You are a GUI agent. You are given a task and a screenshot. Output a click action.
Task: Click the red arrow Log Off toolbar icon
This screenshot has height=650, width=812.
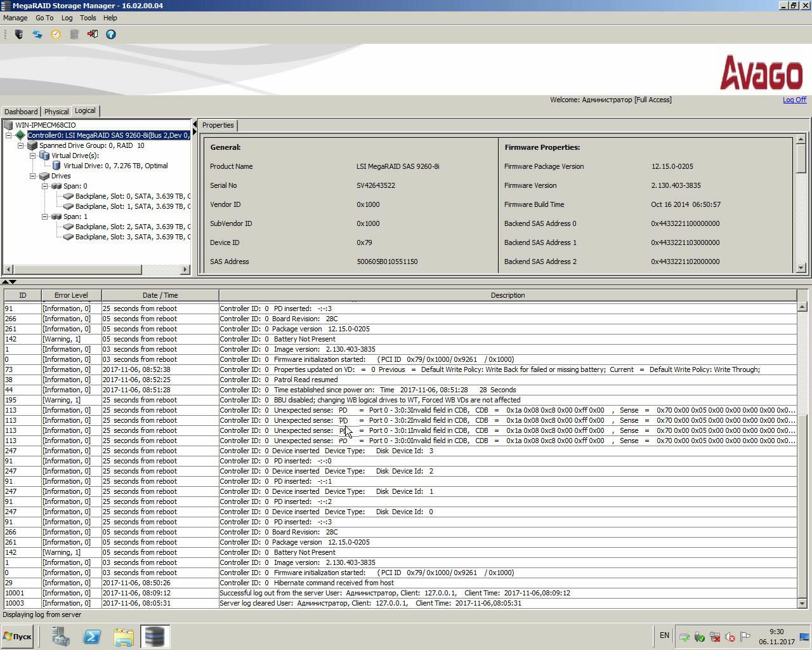(93, 34)
